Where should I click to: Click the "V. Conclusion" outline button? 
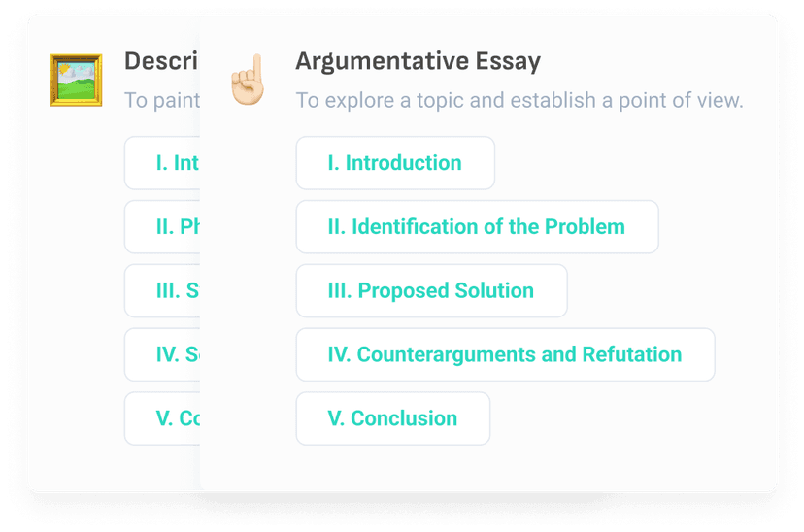[393, 418]
